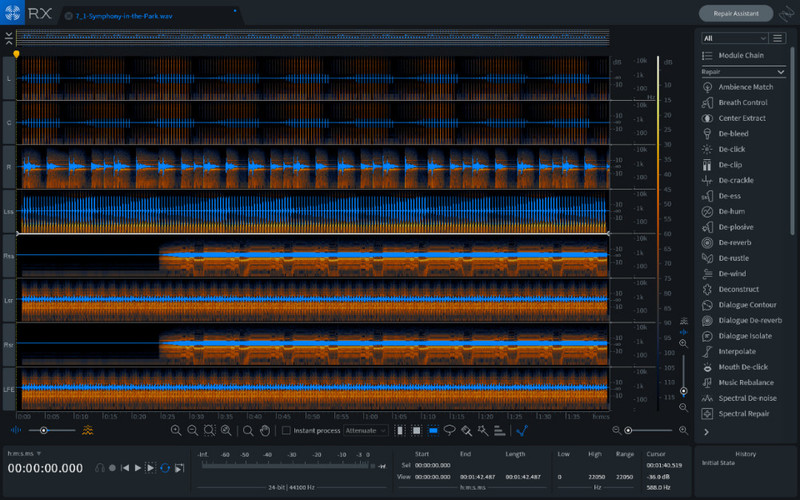
Task: Open the De-click module
Action: (731, 149)
